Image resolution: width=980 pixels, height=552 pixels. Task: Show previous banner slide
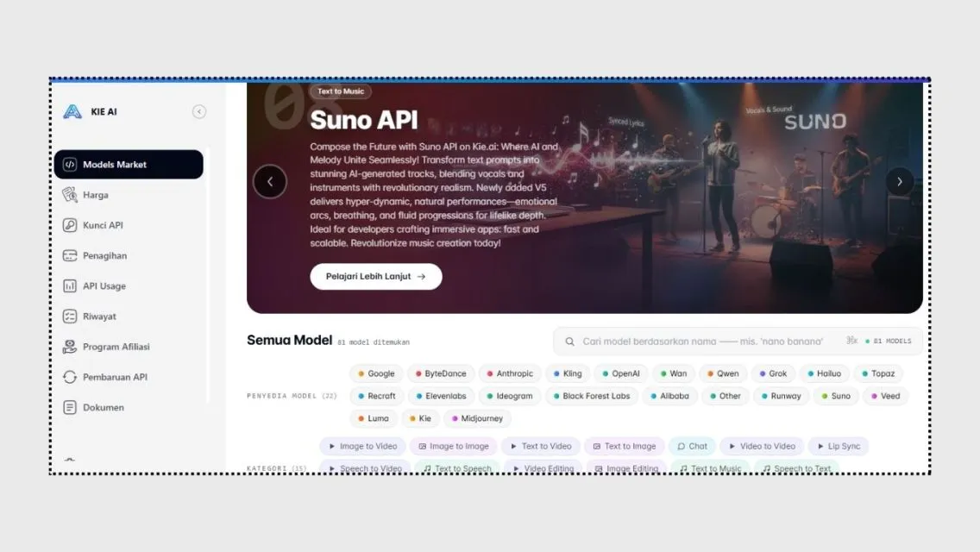tap(270, 181)
